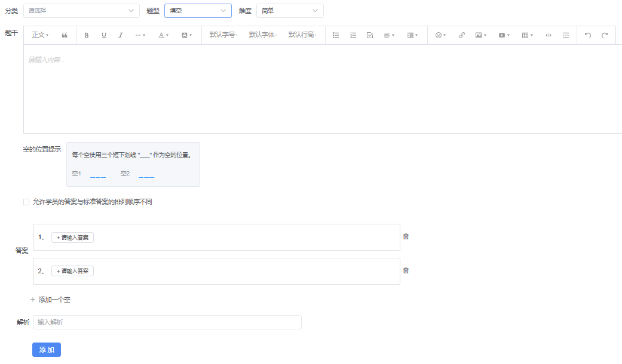Insert a code block with the code icon
The image size is (622, 364).
click(549, 35)
